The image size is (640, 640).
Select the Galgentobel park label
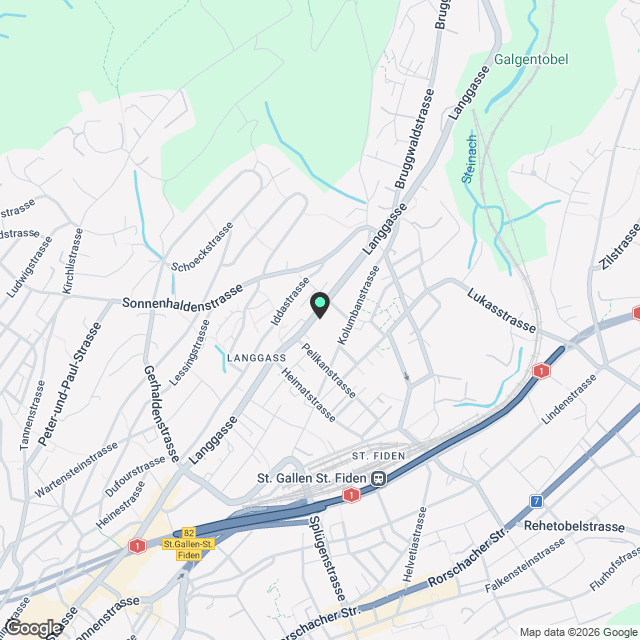[531, 60]
